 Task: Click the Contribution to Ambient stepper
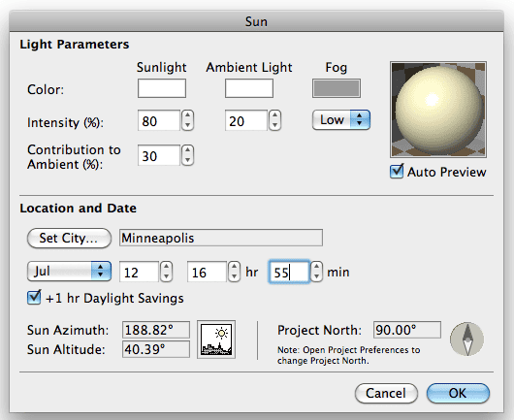(187, 155)
